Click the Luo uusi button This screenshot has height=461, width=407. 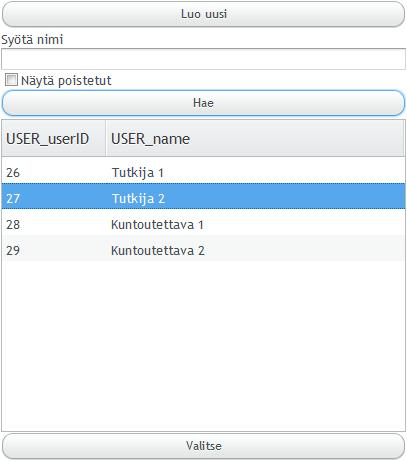pyautogui.click(x=203, y=14)
